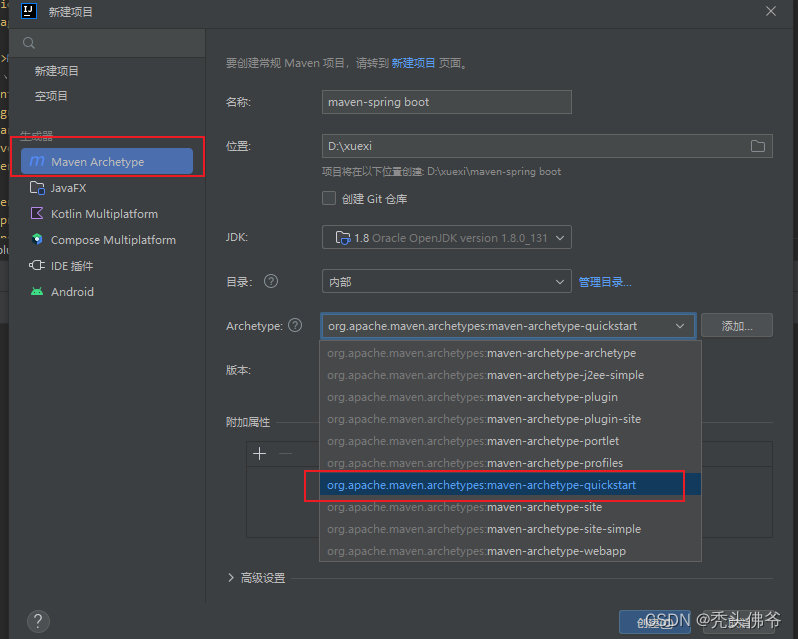Select maven-archetype-webapp option
The image size is (798, 639).
[510, 551]
